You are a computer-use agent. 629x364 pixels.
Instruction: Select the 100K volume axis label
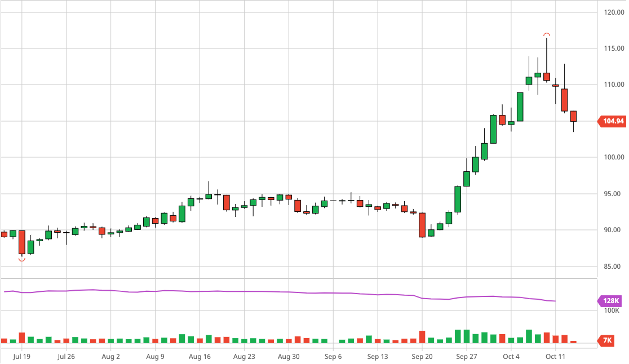(x=612, y=310)
